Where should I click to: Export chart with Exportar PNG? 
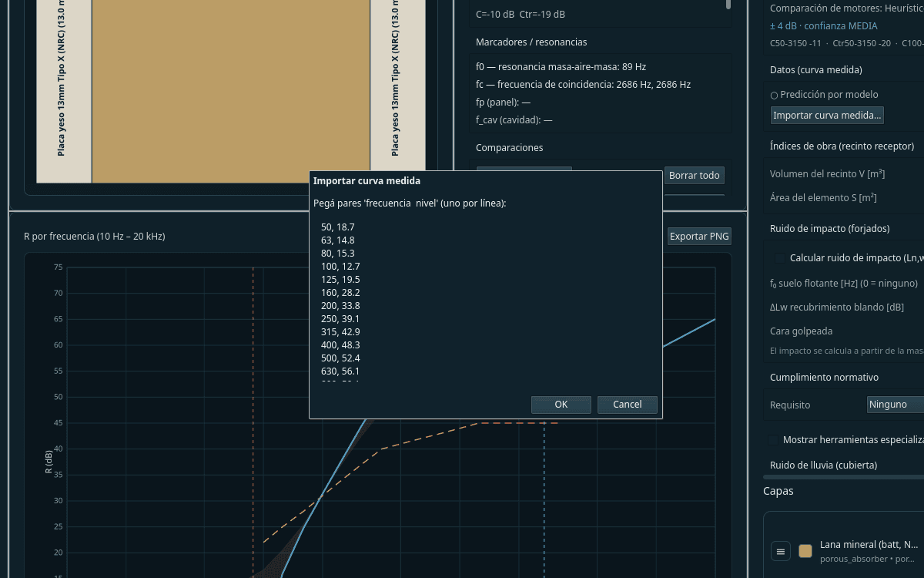tap(699, 237)
